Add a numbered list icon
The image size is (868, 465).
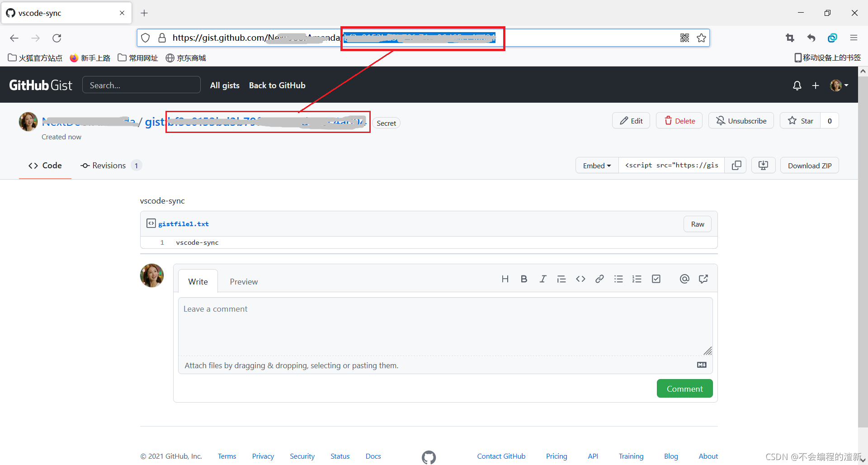pos(637,279)
